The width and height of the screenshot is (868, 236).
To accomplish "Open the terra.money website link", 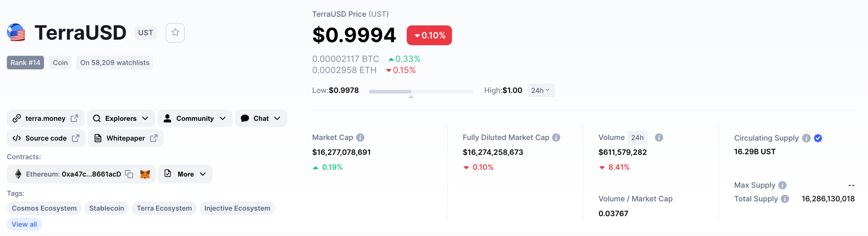I will coord(46,119).
